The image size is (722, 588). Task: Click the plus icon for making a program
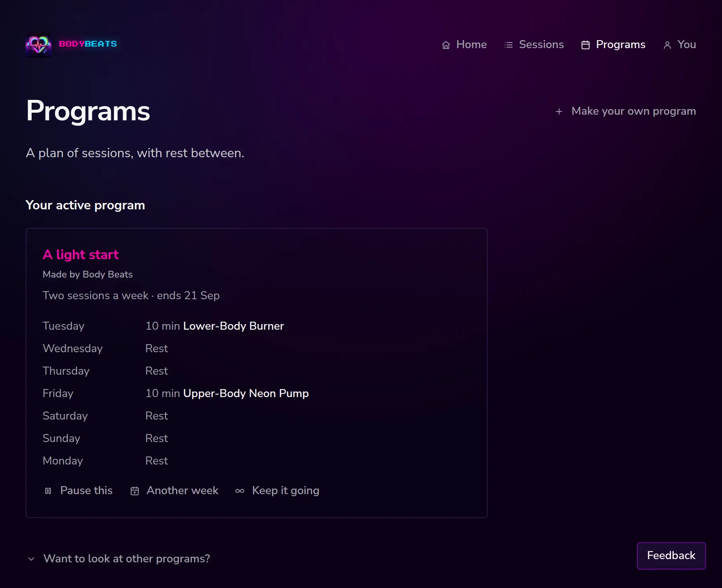coord(559,112)
